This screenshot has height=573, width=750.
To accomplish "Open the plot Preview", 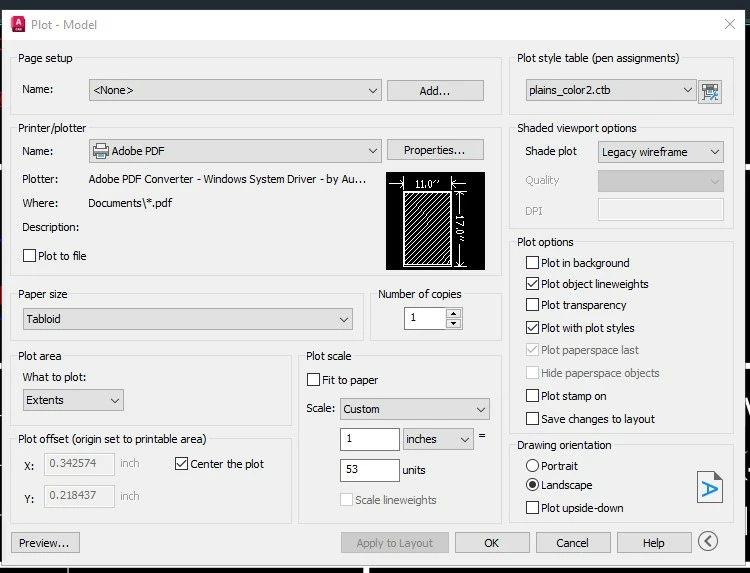I will pyautogui.click(x=45, y=543).
